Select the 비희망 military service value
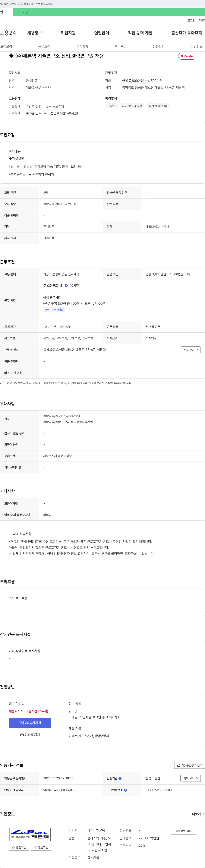The image size is (205, 868). (x=47, y=515)
